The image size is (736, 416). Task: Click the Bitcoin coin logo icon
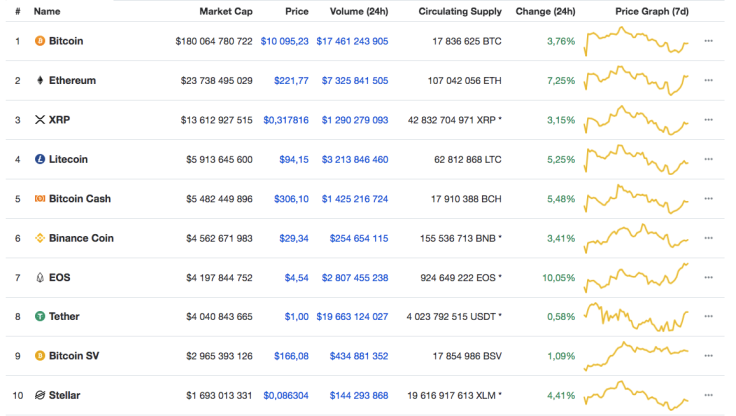pos(40,41)
